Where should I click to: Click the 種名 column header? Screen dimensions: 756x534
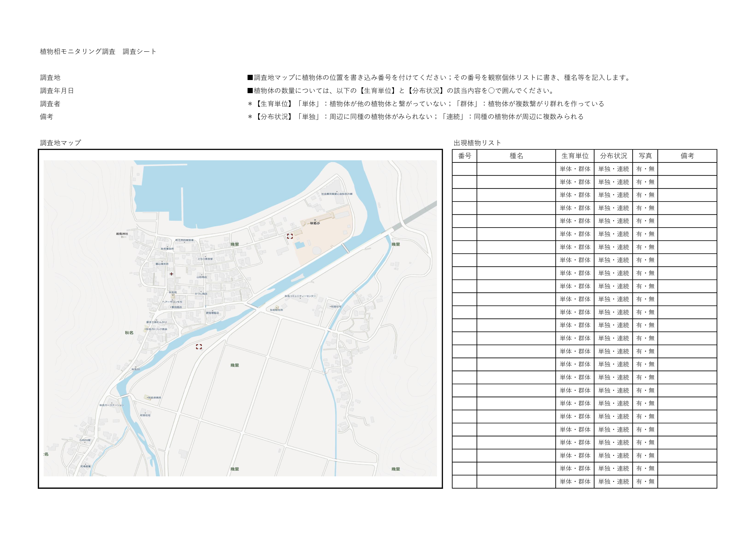coord(516,156)
